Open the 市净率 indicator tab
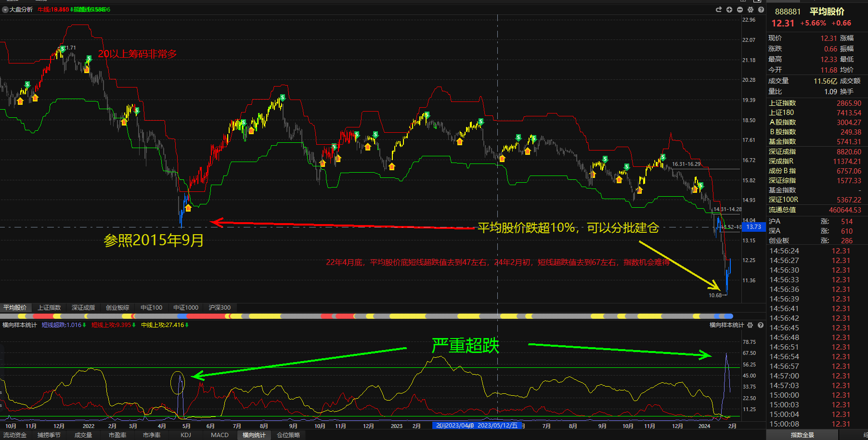The height and width of the screenshot is (440, 868). pos(152,435)
